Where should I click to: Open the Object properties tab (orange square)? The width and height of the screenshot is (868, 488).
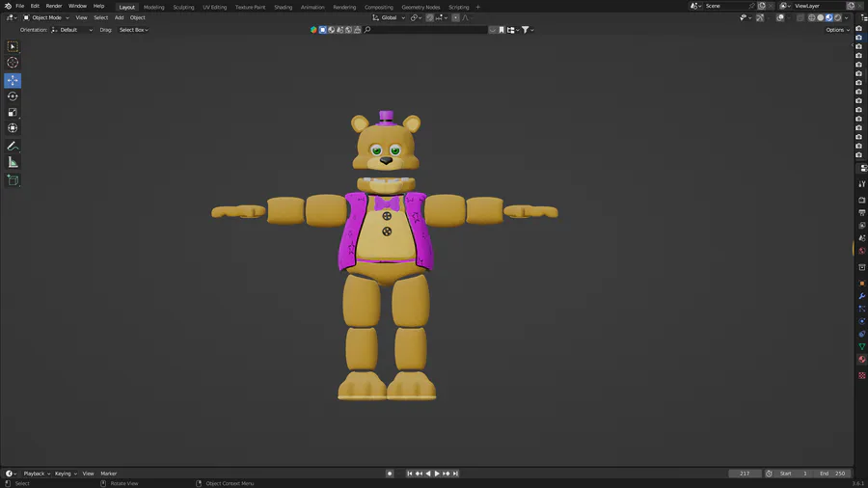(x=862, y=284)
